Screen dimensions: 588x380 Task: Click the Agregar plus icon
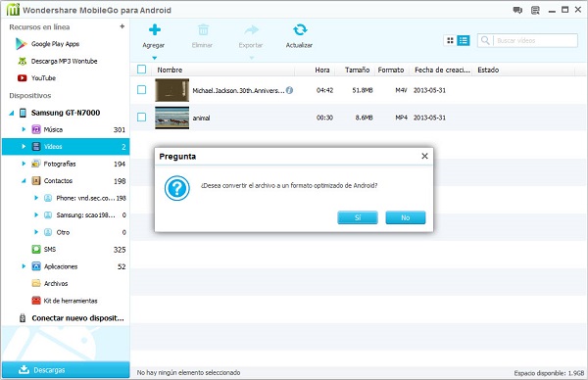tap(155, 29)
